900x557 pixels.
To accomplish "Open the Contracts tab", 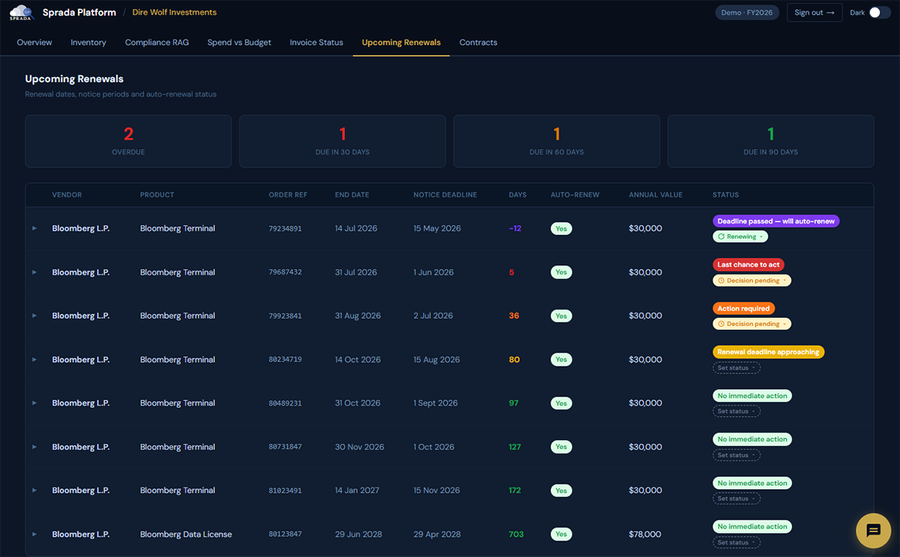I will click(478, 42).
